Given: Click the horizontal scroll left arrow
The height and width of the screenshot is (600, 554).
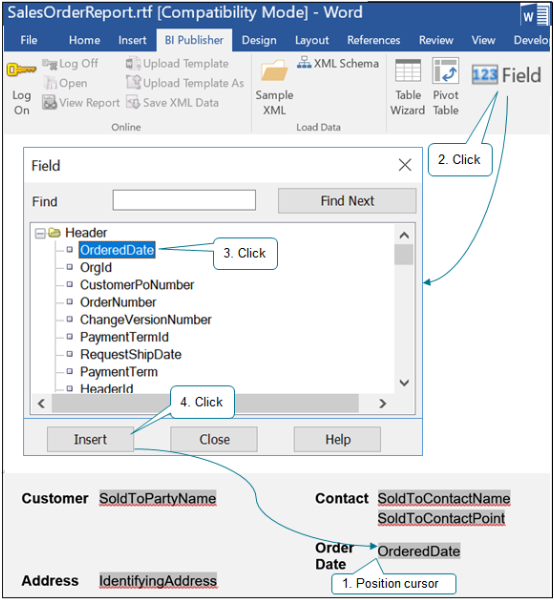Looking at the screenshot, I should click(41, 403).
